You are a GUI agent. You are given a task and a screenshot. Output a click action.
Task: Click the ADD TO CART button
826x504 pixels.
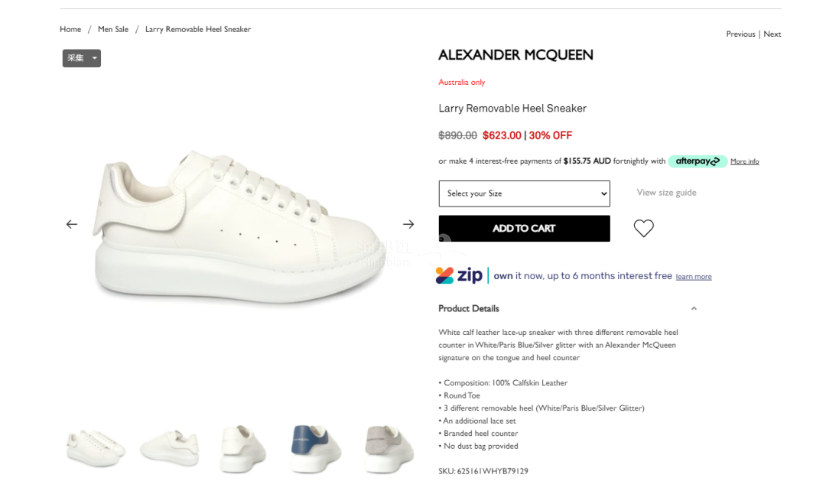click(x=524, y=229)
